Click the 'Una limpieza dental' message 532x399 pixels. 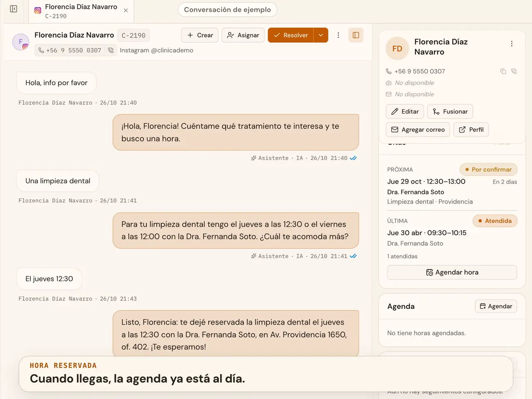[58, 181]
